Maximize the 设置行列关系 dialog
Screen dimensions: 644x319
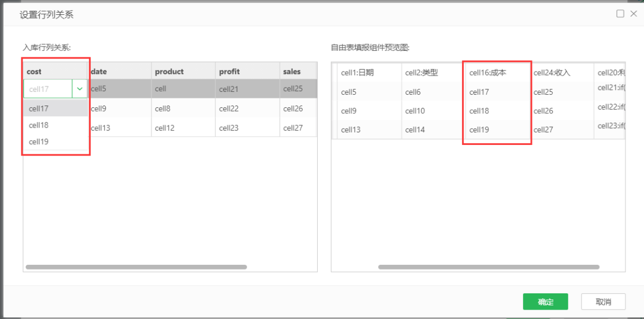click(620, 14)
